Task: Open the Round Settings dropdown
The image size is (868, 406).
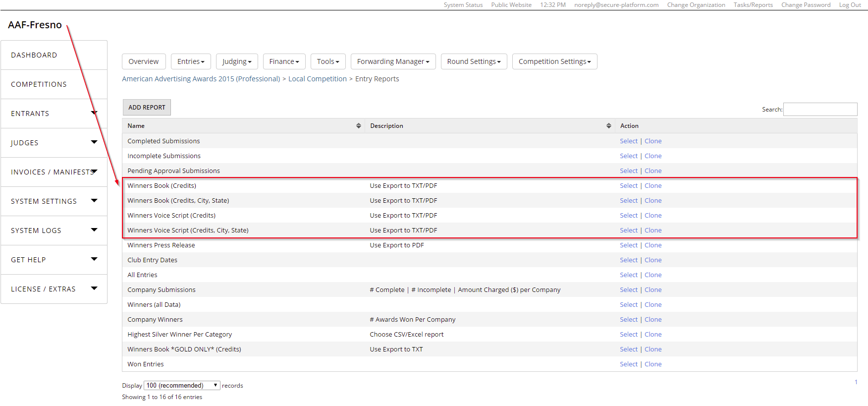Action: 474,61
